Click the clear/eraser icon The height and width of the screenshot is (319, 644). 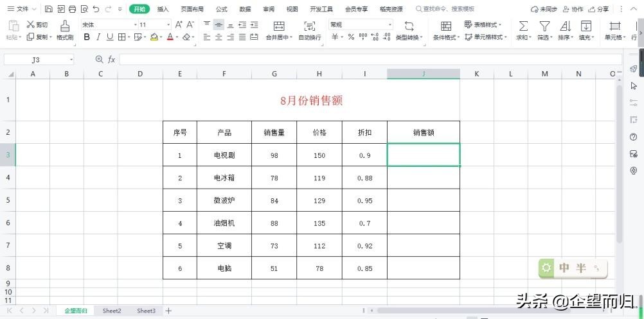186,37
